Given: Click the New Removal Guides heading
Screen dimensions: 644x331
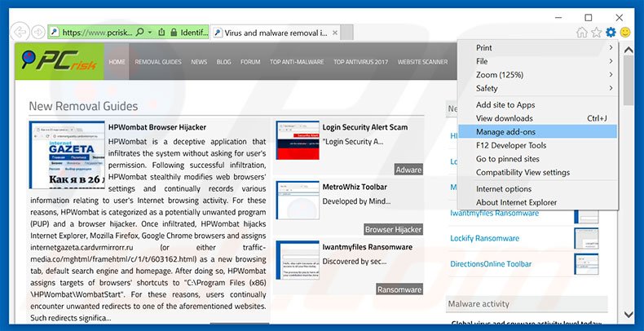Looking at the screenshot, I should click(83, 106).
